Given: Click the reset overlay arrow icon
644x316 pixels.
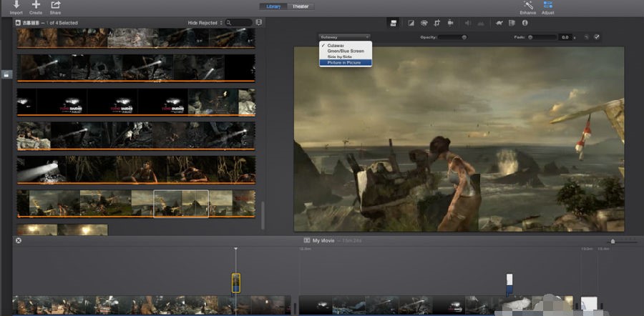Looking at the screenshot, I should [x=587, y=37].
